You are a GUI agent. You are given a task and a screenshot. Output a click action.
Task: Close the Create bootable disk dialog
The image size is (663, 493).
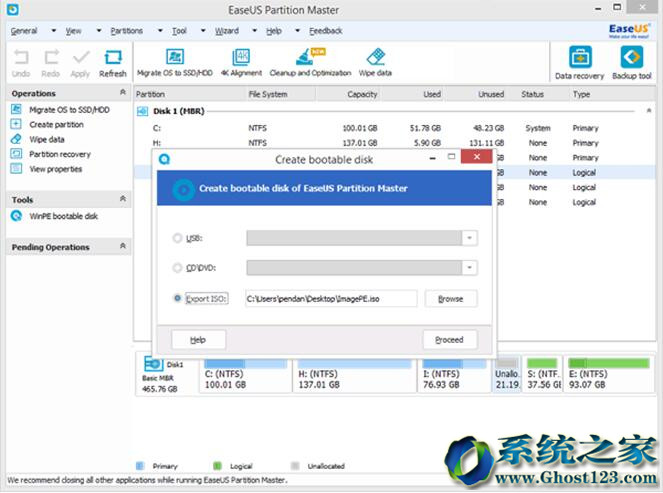pos(477,156)
